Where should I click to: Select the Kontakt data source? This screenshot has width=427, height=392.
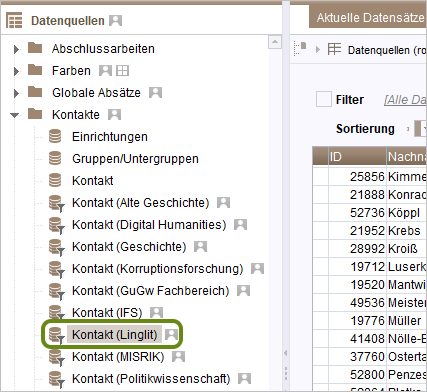(x=93, y=181)
